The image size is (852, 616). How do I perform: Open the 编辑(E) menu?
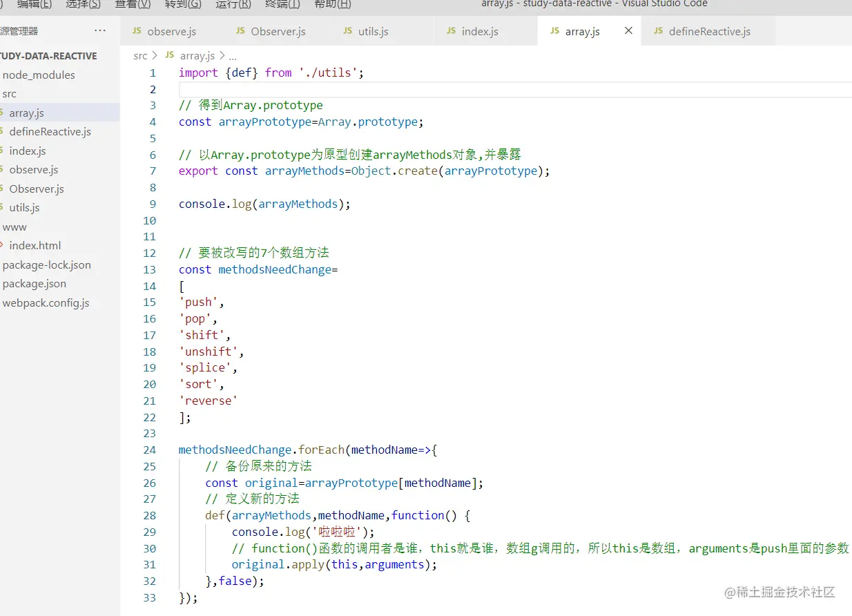click(34, 4)
